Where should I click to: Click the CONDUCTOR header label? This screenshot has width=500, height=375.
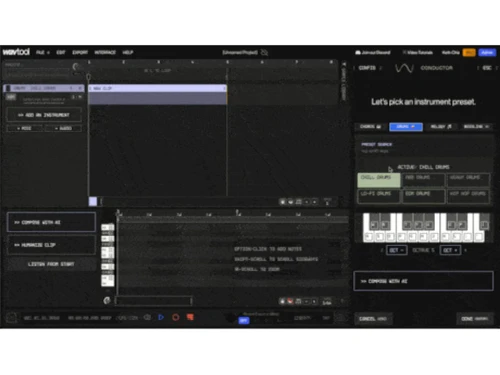pyautogui.click(x=437, y=68)
